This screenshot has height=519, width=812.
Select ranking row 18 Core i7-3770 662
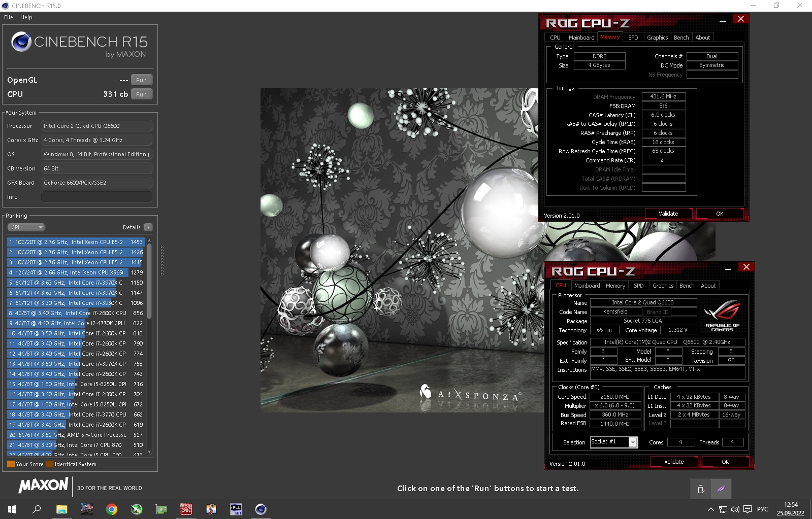pos(76,414)
